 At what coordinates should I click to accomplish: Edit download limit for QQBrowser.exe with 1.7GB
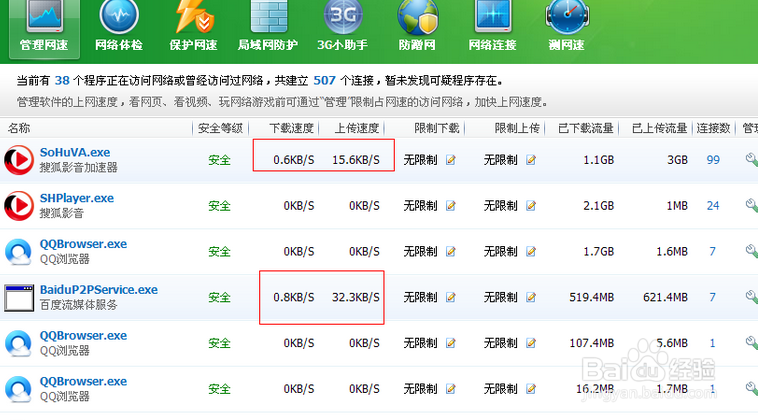[451, 251]
